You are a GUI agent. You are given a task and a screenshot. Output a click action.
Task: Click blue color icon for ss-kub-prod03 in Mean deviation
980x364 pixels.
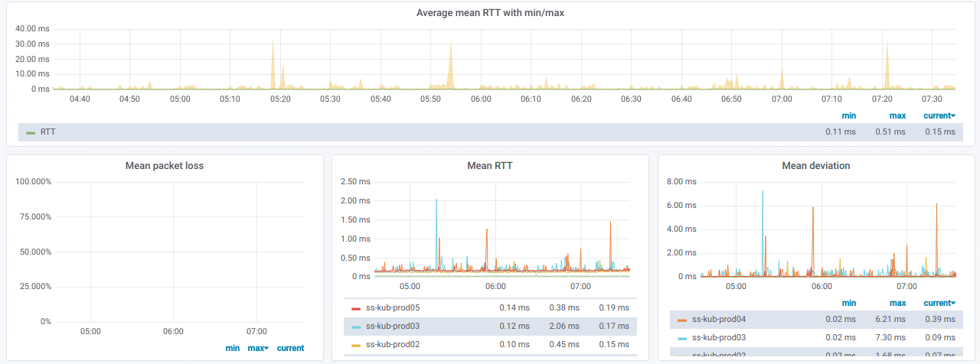tap(682, 338)
